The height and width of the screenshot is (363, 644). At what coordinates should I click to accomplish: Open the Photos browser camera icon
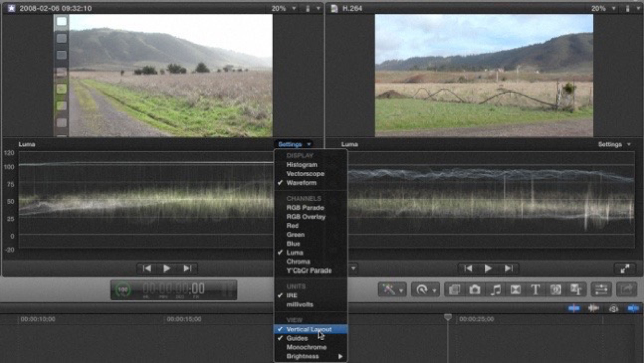click(x=474, y=290)
